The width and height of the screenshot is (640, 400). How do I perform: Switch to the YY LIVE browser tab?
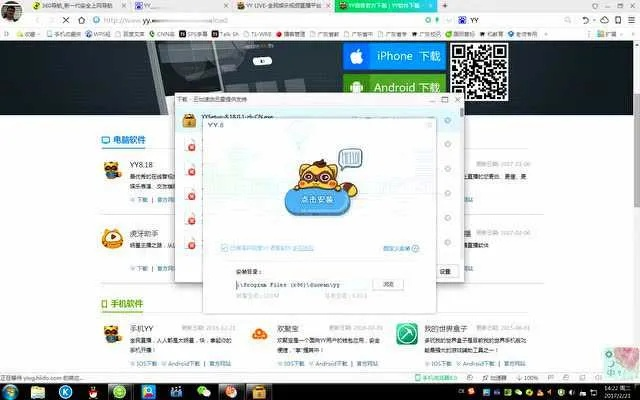[x=282, y=6]
